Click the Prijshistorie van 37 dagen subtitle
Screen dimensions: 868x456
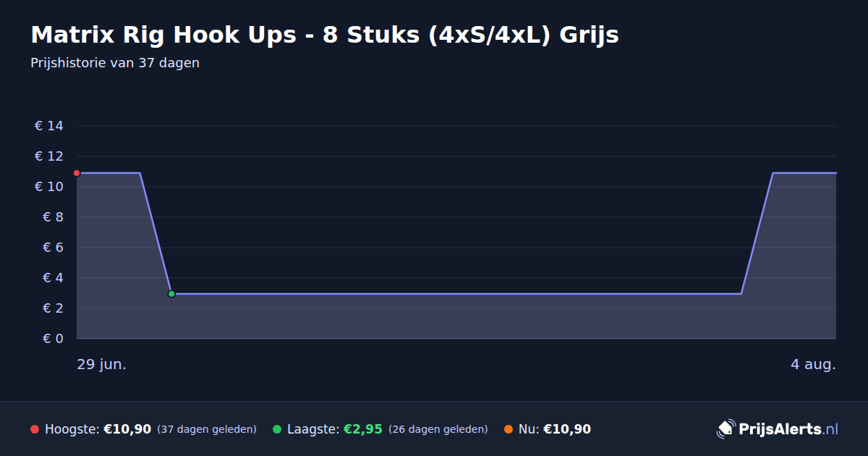[115, 63]
